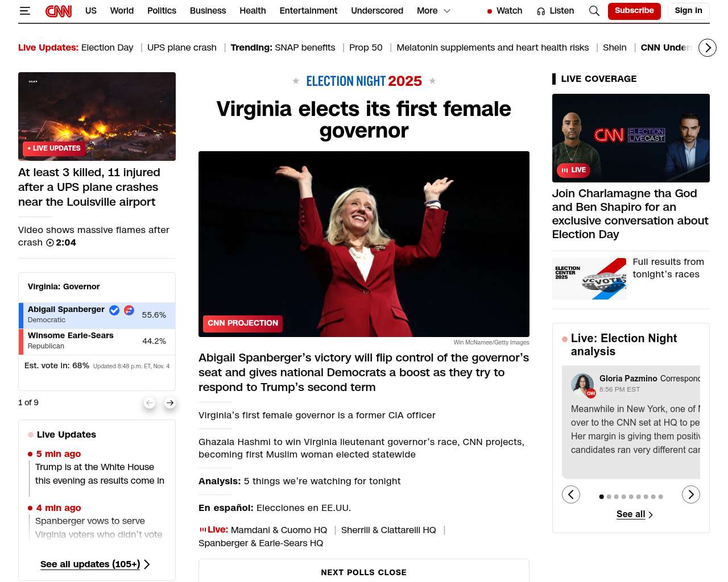
Task: Watch the Election Livecast thumbnail
Action: tap(631, 138)
